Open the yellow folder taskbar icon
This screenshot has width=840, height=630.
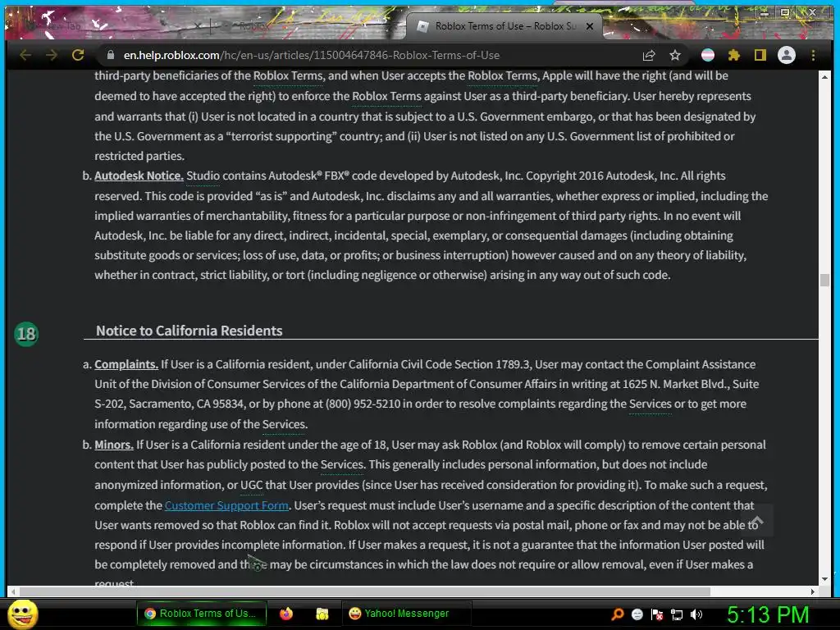tap(322, 614)
